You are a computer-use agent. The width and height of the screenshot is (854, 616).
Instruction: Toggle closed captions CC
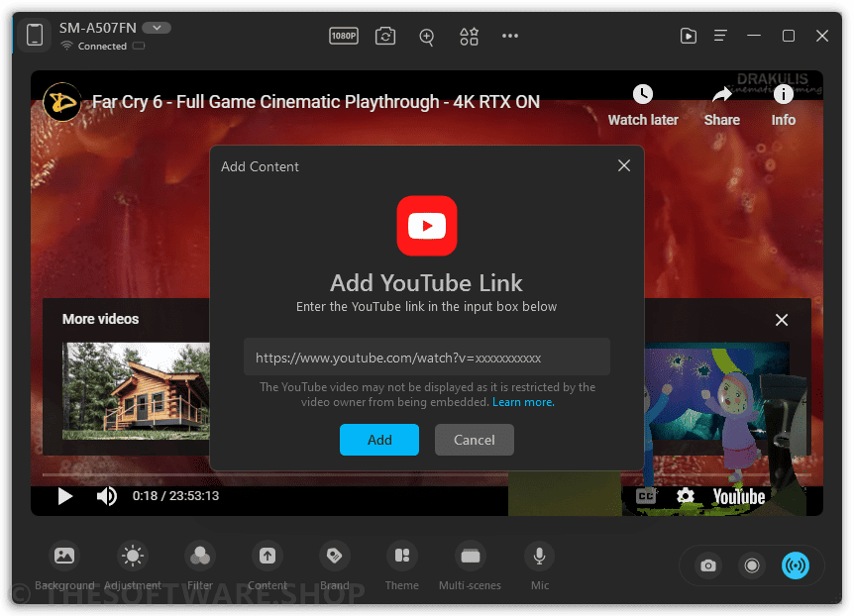click(646, 496)
